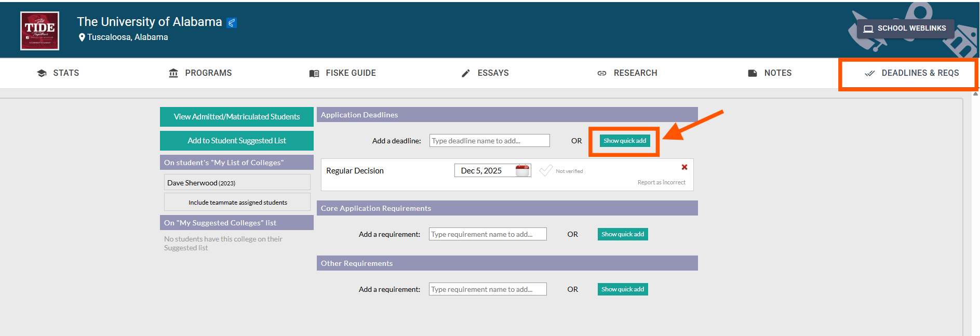This screenshot has width=980, height=336.
Task: Click the Core Application Requirements header
Action: [x=507, y=208]
